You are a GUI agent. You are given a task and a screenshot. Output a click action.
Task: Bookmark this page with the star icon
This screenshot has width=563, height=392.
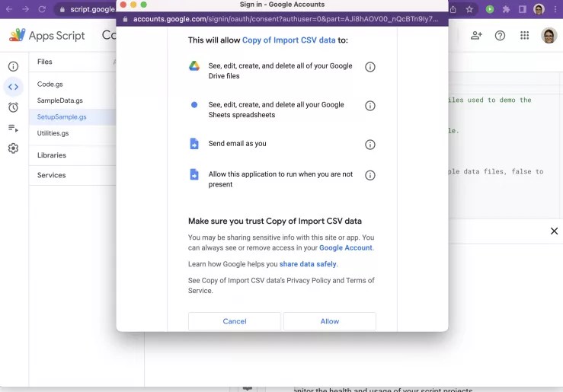click(469, 9)
